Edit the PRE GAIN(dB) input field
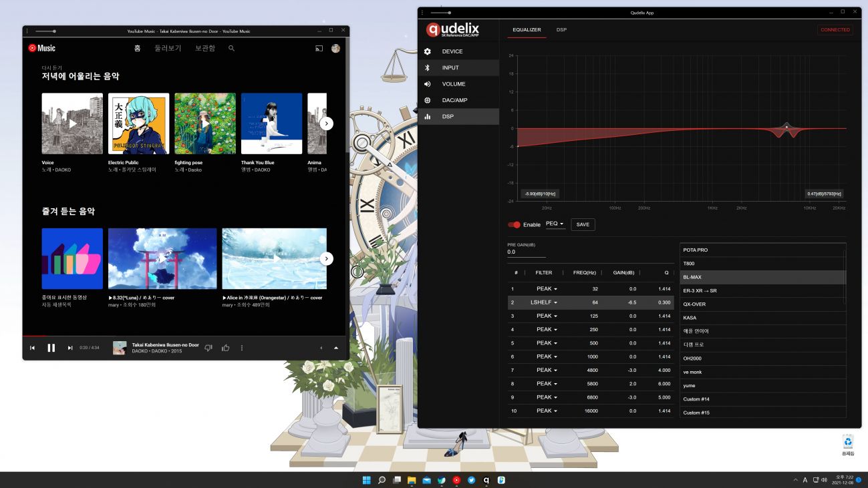This screenshot has width=868, height=488. (527, 252)
